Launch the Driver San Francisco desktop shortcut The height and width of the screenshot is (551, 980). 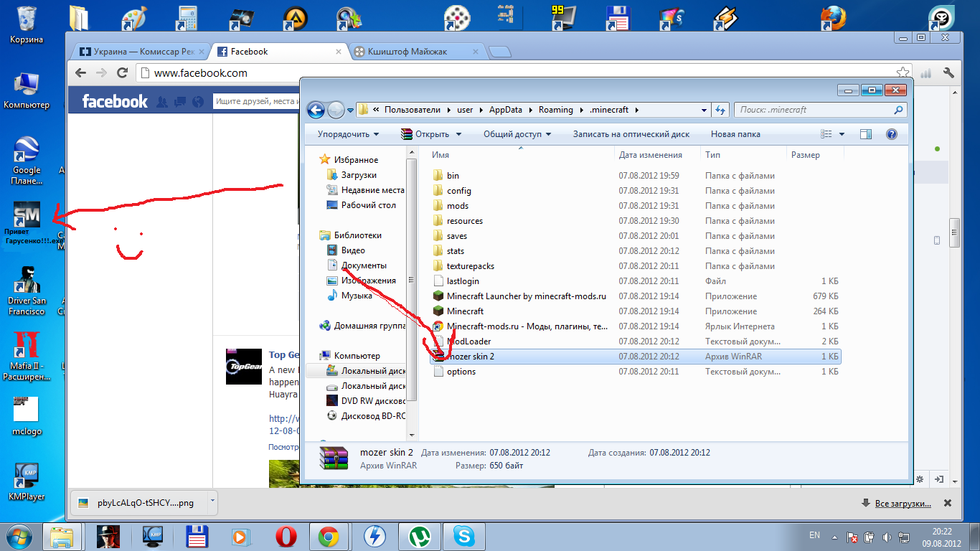point(27,291)
